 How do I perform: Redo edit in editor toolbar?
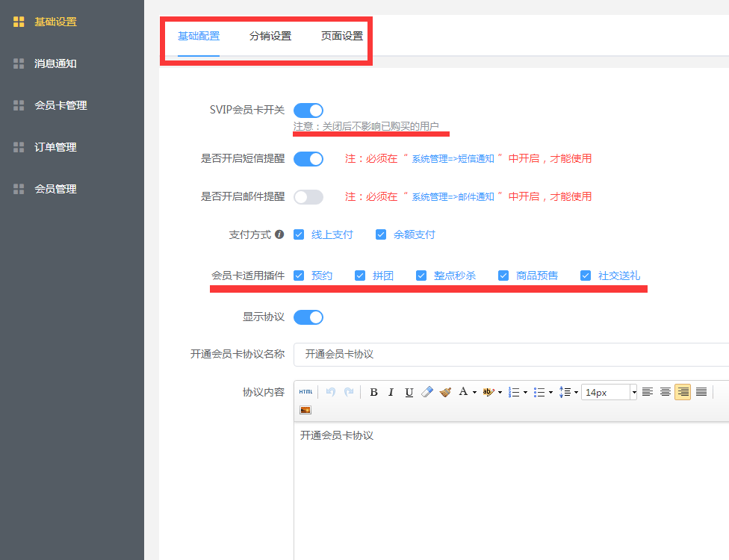click(x=349, y=392)
